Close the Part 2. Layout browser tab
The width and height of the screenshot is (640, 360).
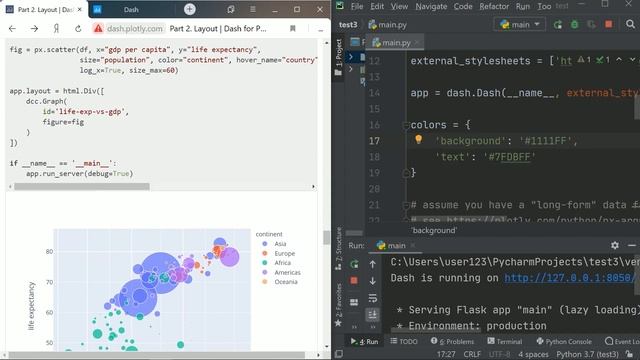(x=80, y=9)
